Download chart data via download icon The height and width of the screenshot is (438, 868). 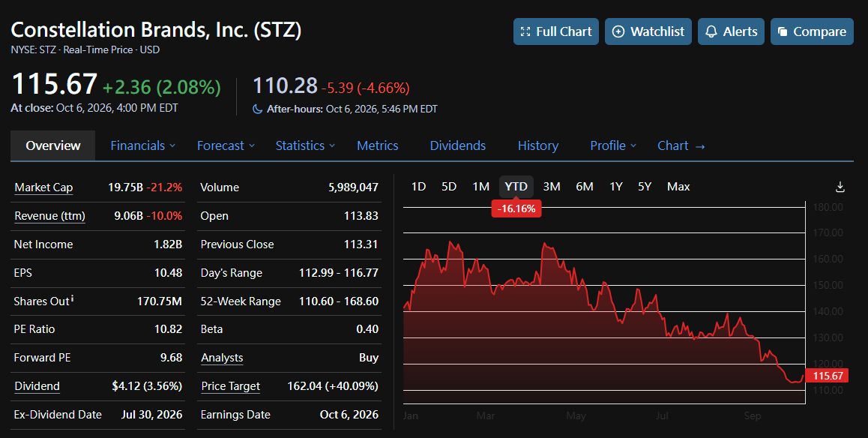(840, 187)
